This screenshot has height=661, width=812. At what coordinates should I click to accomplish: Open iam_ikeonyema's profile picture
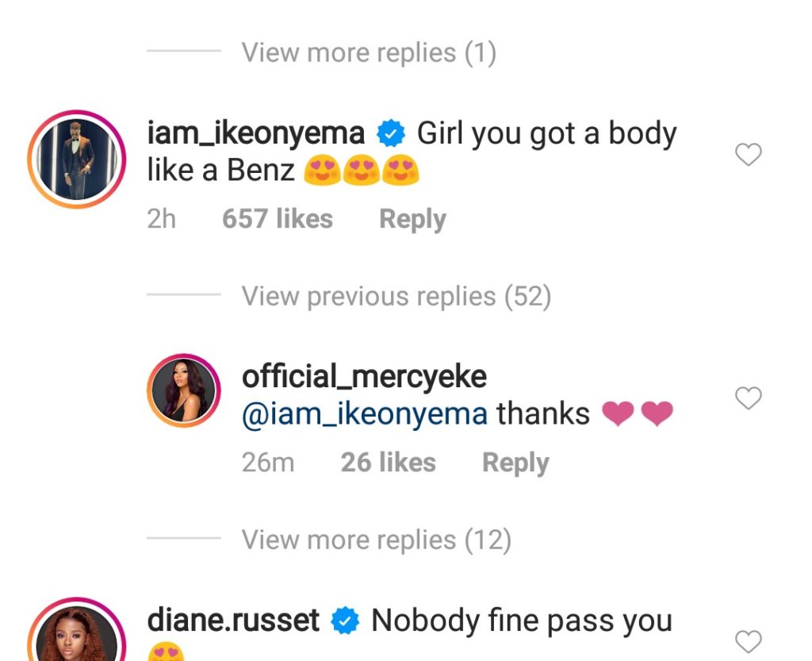point(77,159)
